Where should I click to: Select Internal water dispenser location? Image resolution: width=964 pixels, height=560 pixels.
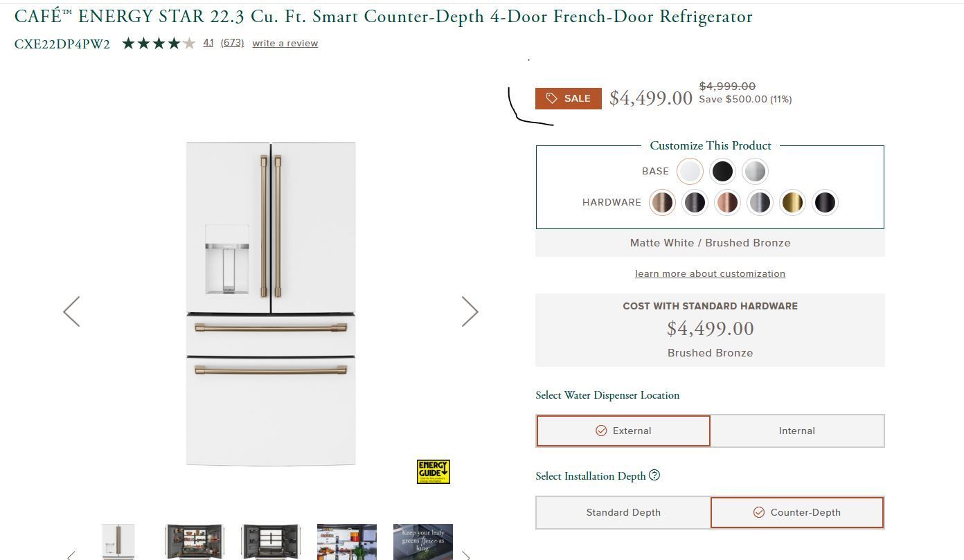(797, 431)
